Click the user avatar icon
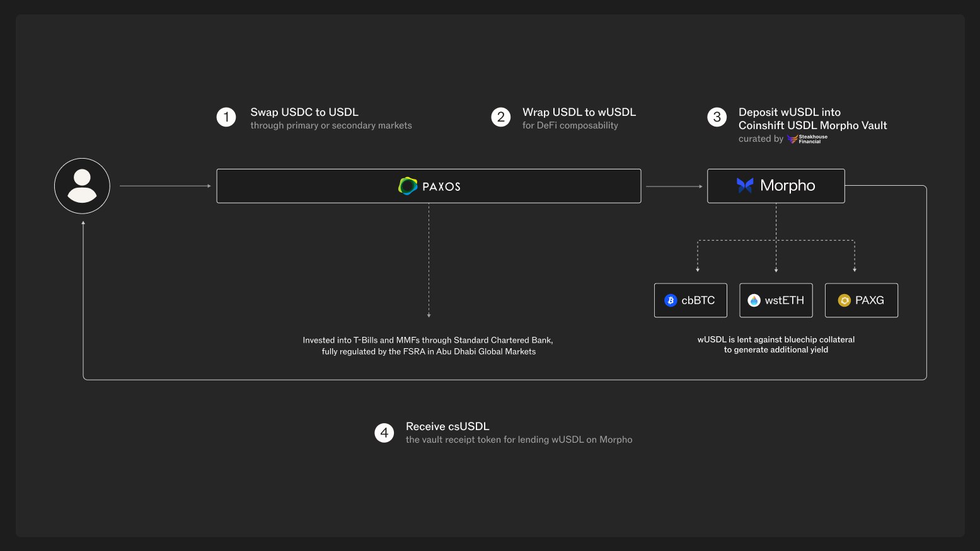Image resolution: width=980 pixels, height=551 pixels. [x=82, y=186]
